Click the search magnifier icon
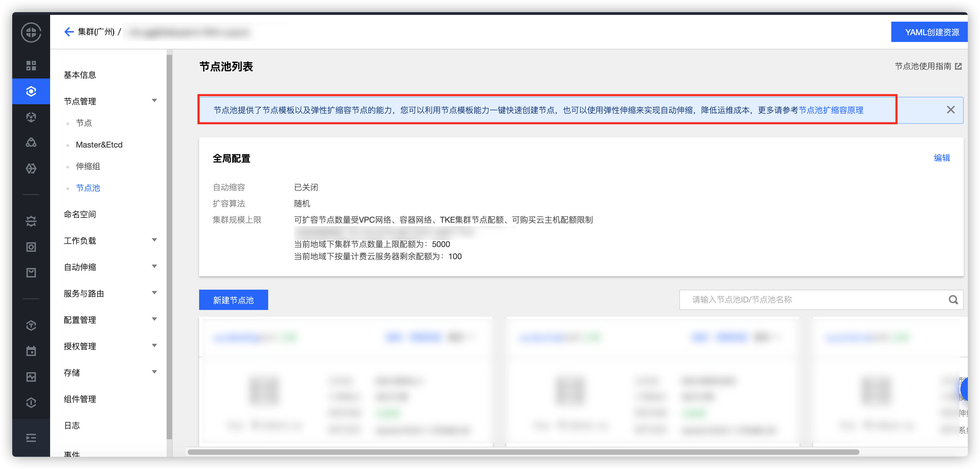 tap(953, 300)
